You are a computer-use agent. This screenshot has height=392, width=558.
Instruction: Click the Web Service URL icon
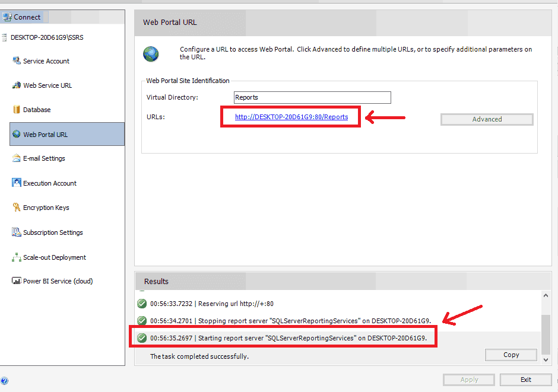tap(17, 85)
